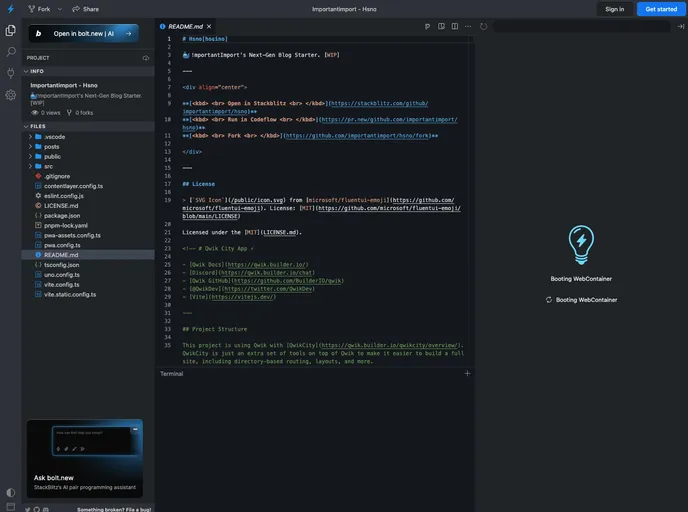Collapse the FILES section
The height and width of the screenshot is (512, 688).
click(x=88, y=126)
